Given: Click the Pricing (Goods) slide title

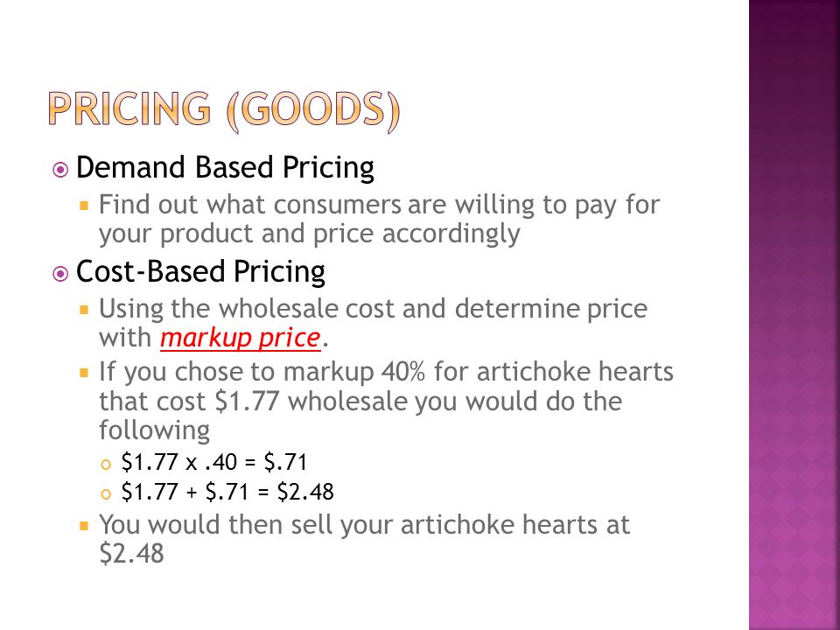Looking at the screenshot, I should point(224,111).
